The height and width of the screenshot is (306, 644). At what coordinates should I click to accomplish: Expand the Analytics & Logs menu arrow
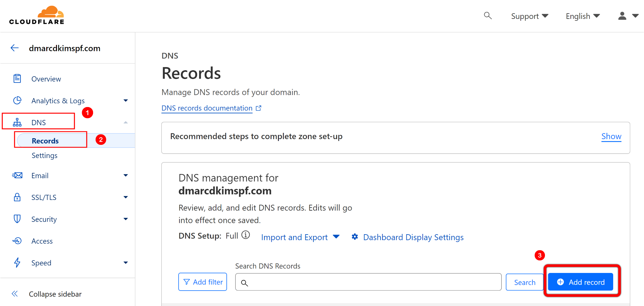click(x=126, y=100)
